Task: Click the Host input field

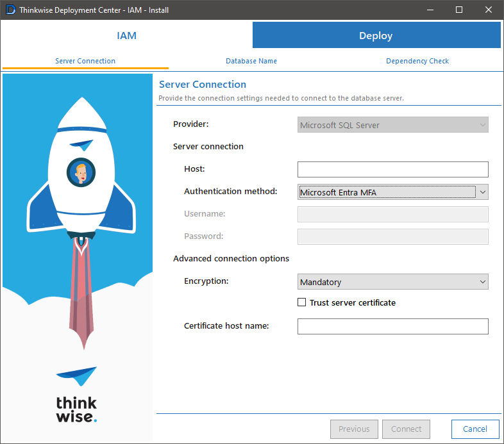Action: click(x=393, y=170)
